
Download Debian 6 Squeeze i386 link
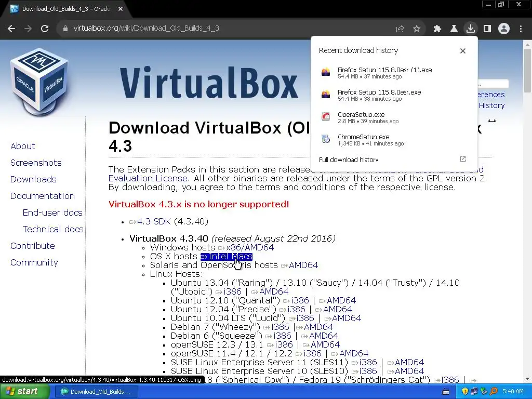click(x=278, y=336)
